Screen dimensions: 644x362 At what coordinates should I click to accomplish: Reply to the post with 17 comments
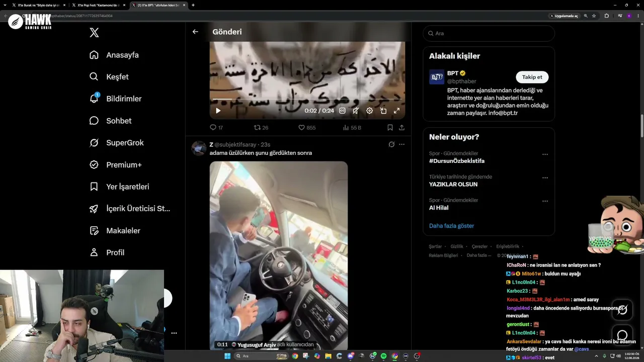(216, 128)
